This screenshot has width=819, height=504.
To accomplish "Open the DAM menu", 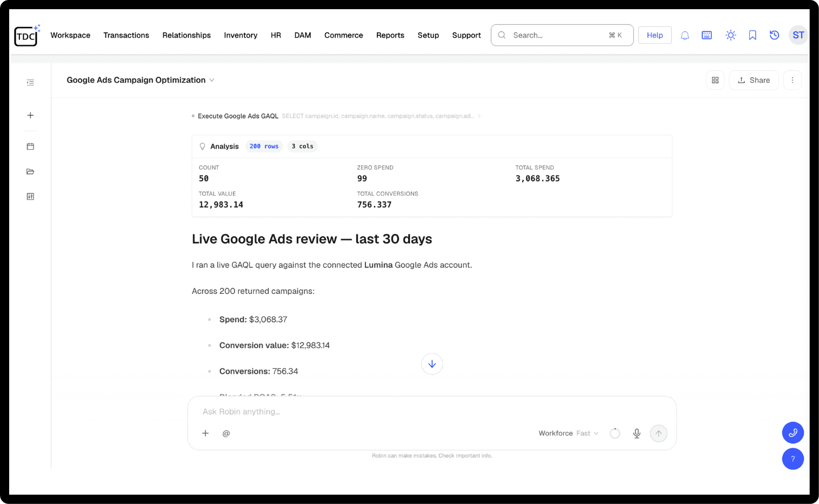I will coord(303,35).
